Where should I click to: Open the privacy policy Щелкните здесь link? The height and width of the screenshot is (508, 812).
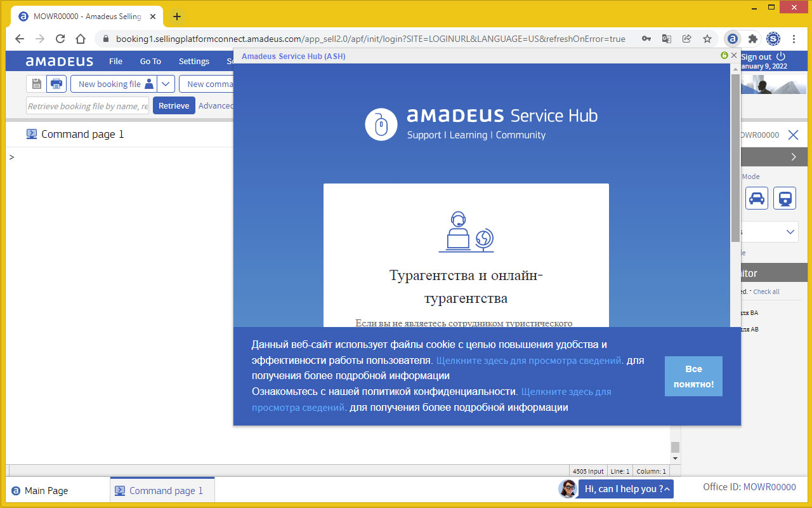click(x=431, y=399)
